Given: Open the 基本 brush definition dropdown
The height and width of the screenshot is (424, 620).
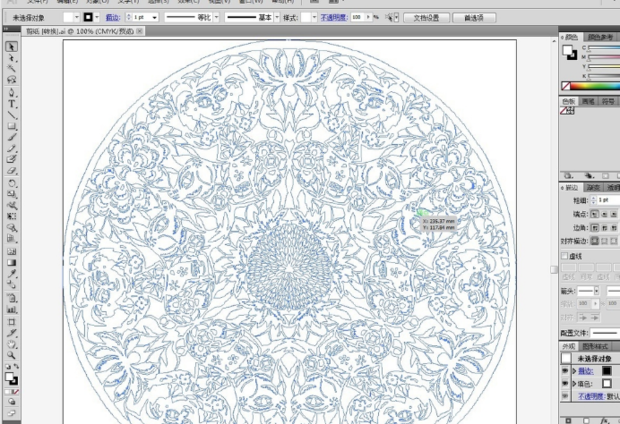Looking at the screenshot, I should click(x=278, y=18).
